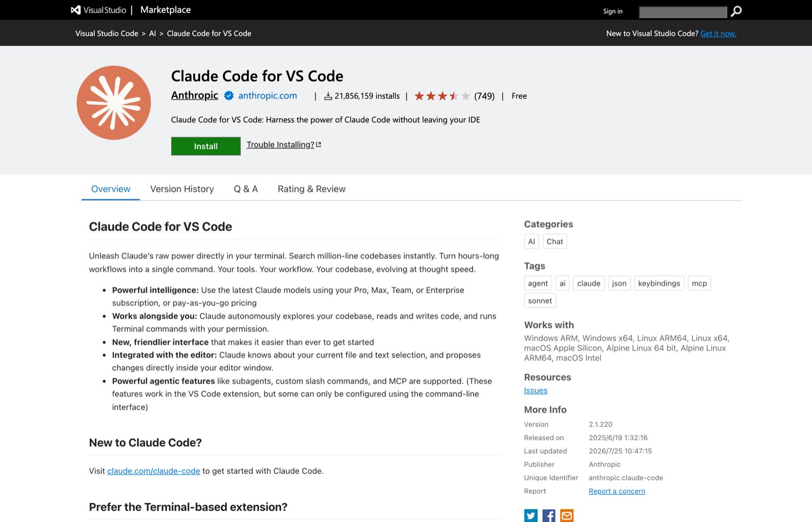The width and height of the screenshot is (812, 522).
Task: Click last updated date 2026/7/25 10:47:15
Action: click(620, 451)
